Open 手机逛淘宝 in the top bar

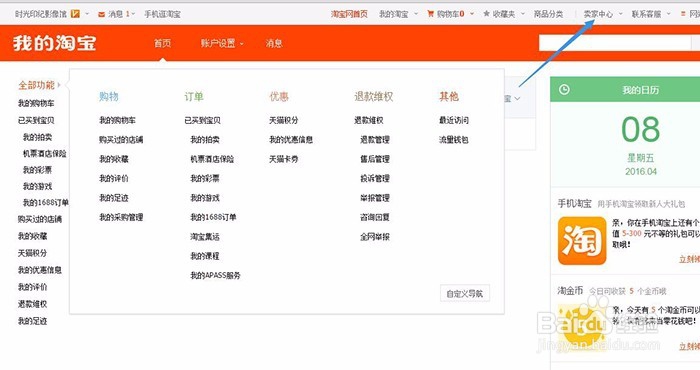click(162, 14)
